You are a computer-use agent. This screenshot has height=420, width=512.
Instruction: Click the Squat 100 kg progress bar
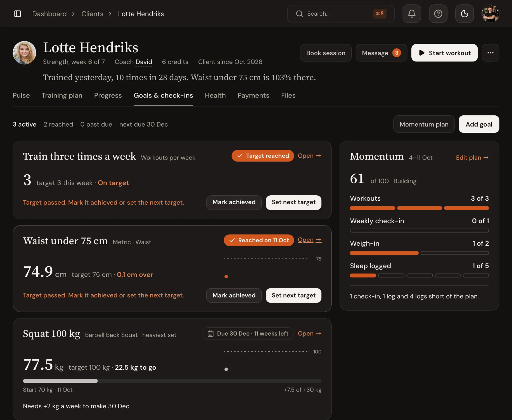(172, 381)
